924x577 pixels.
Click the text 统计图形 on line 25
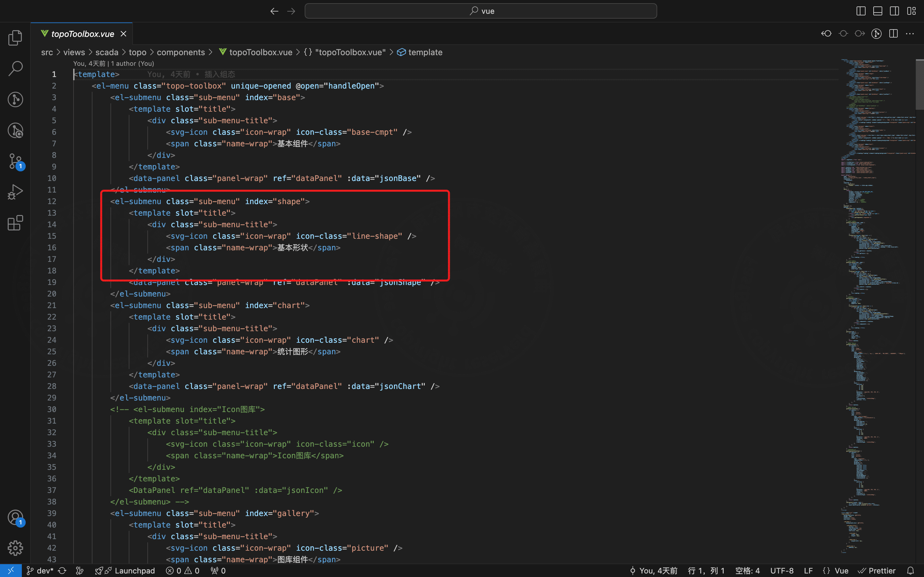pos(292,351)
